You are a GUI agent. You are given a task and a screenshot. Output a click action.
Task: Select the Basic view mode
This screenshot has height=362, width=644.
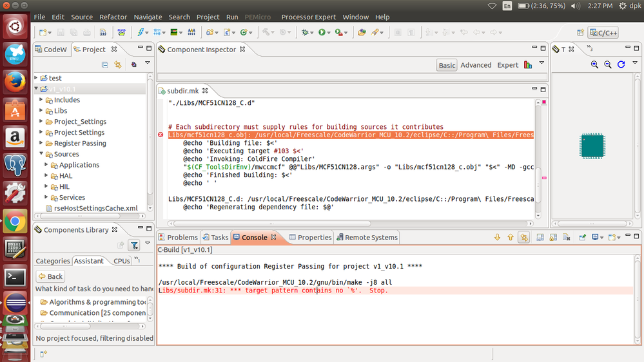pos(447,65)
